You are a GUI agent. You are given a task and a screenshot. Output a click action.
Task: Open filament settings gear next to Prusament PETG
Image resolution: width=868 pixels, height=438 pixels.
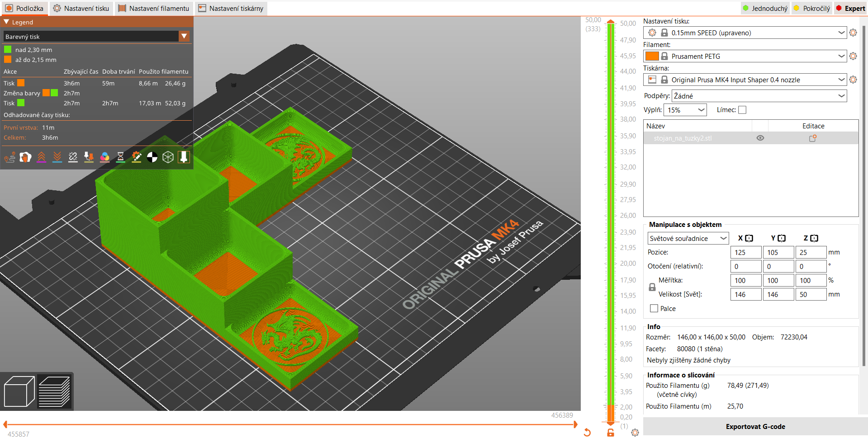[x=853, y=56]
